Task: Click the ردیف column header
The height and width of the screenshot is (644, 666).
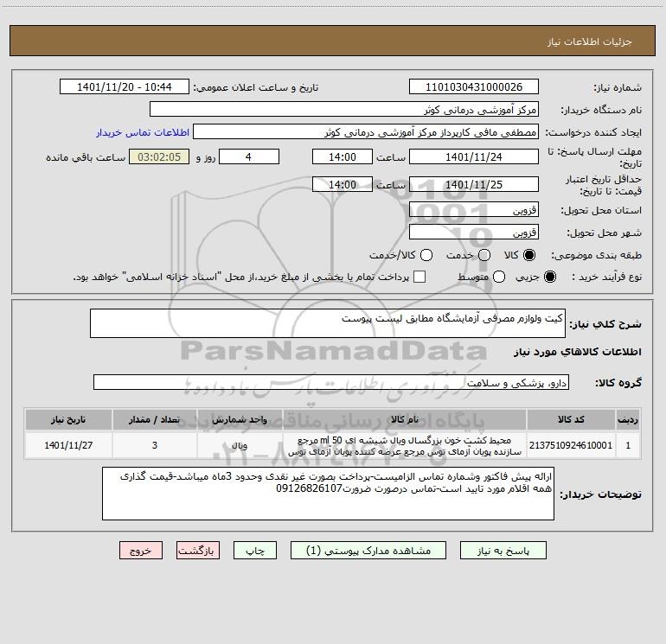Action: pyautogui.click(x=628, y=420)
